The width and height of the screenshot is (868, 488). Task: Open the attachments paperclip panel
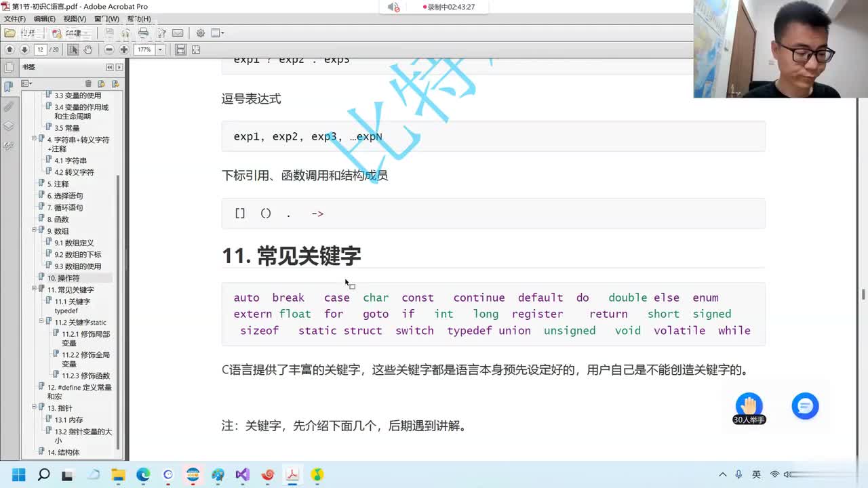click(8, 106)
